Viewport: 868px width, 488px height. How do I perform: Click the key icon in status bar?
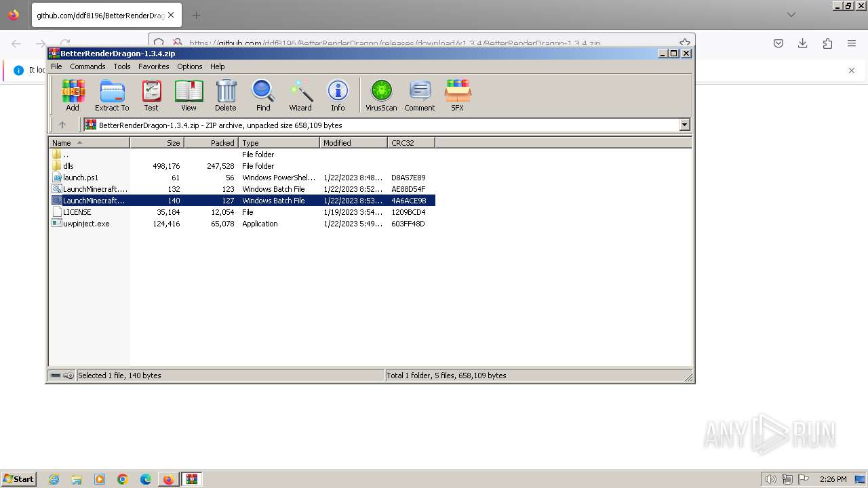(68, 375)
